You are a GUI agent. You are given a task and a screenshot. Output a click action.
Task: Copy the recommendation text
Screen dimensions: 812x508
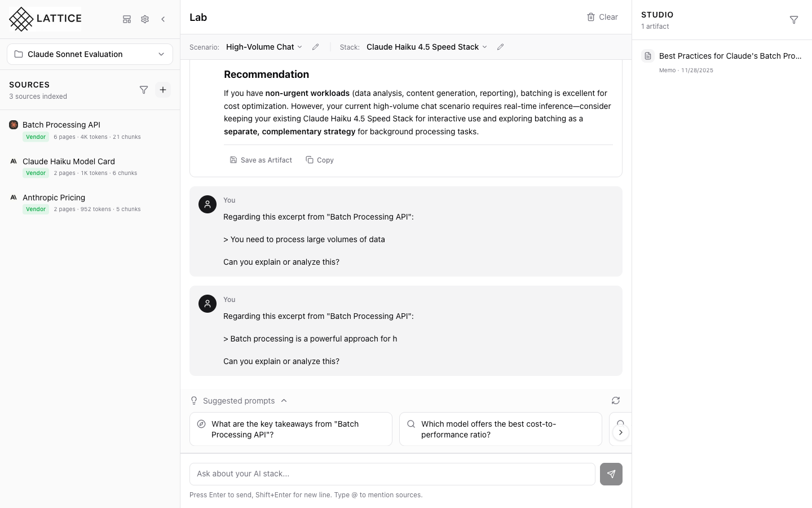click(319, 160)
